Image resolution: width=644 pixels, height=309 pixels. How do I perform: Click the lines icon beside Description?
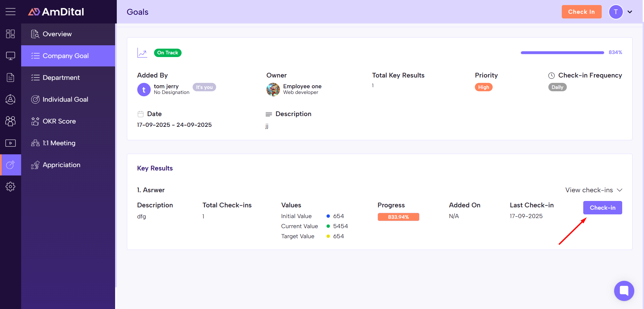269,114
